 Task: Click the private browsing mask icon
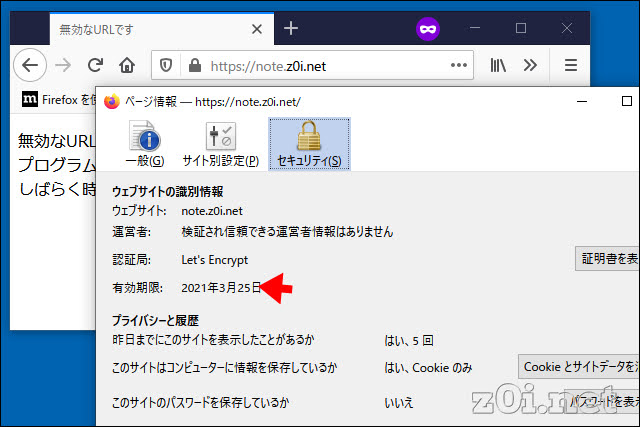click(428, 29)
